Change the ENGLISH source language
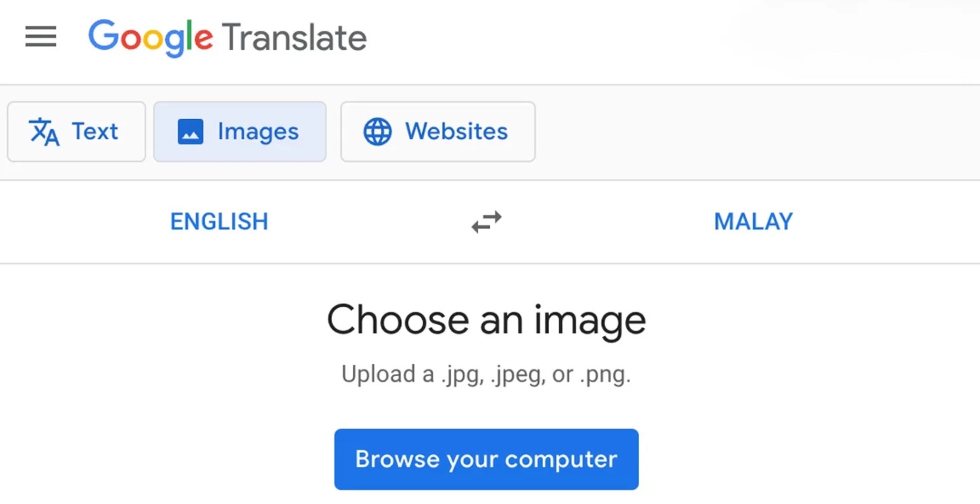The width and height of the screenshot is (980, 504). 219,222
